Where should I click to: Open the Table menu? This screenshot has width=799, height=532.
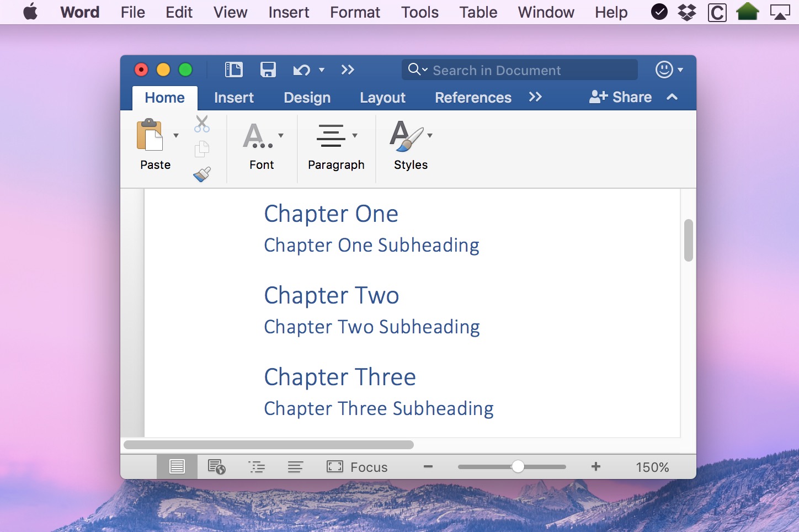coord(478,12)
